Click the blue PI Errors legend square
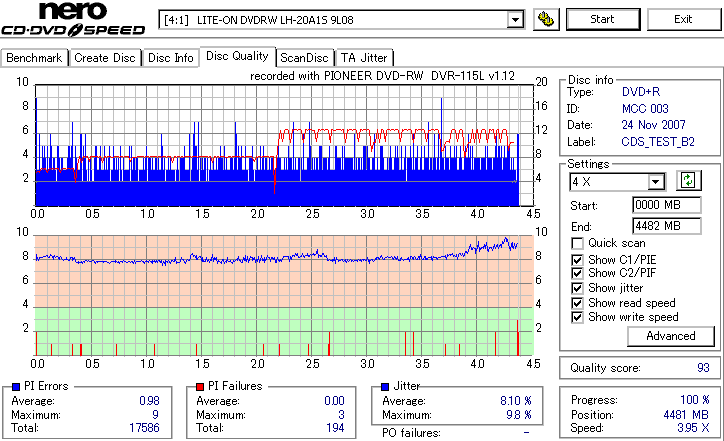Image resolution: width=724 pixels, height=441 pixels. (16, 387)
